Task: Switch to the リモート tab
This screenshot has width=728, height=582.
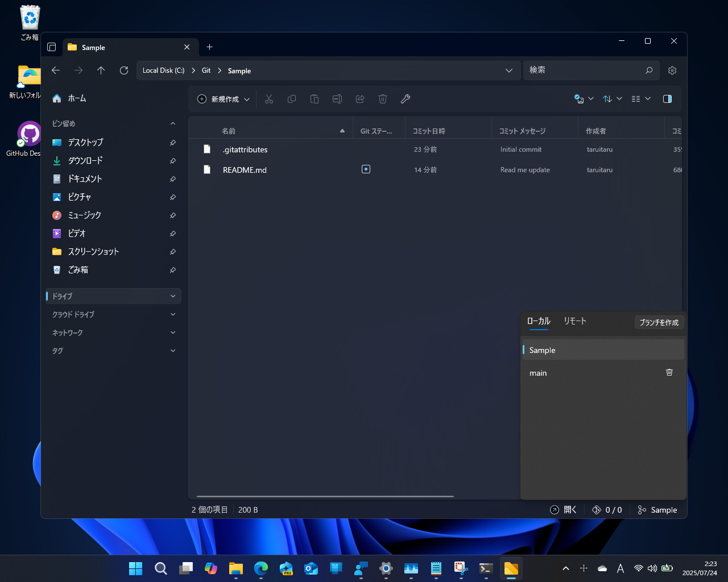Action: coord(574,321)
